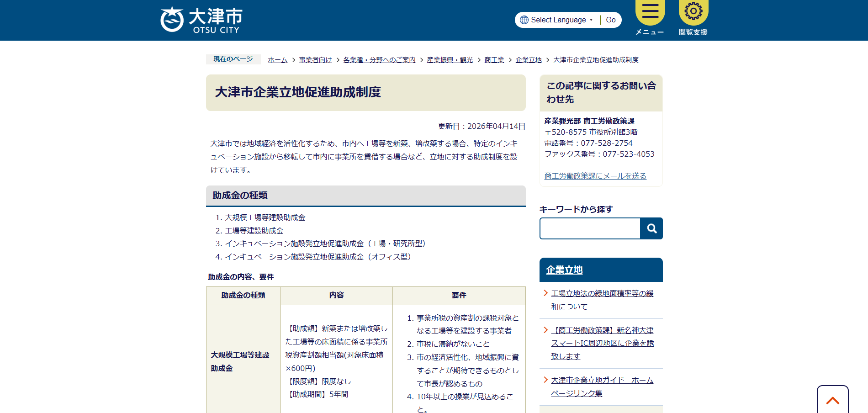Open the 企業立地 sidebar heading link
The height and width of the screenshot is (413, 868).
click(564, 270)
